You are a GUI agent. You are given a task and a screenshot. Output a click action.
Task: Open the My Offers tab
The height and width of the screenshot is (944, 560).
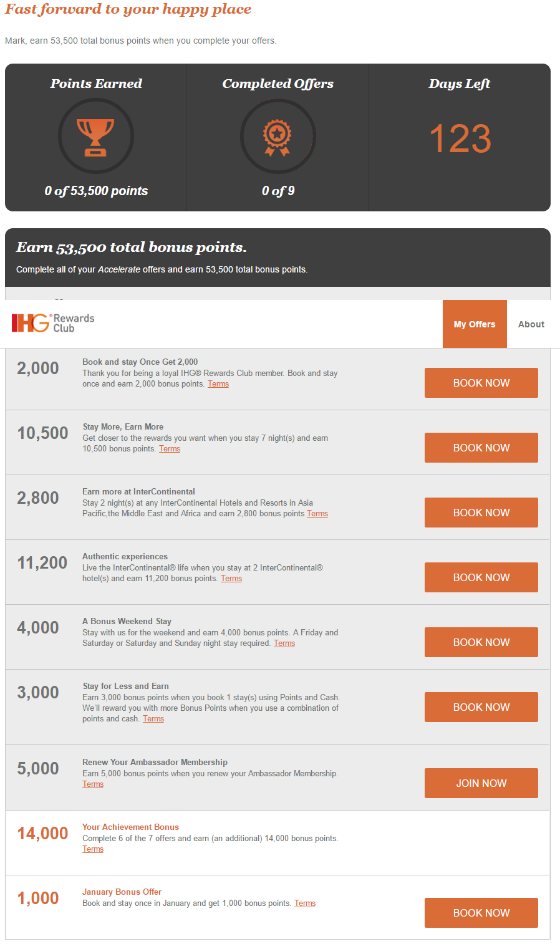pos(475,324)
